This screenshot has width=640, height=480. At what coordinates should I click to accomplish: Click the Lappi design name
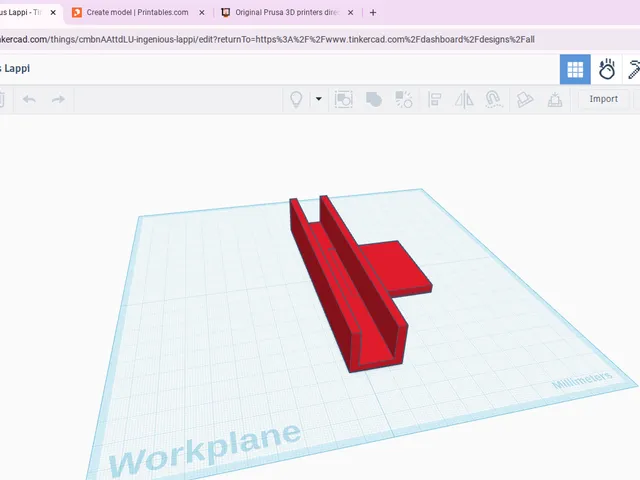(15, 68)
